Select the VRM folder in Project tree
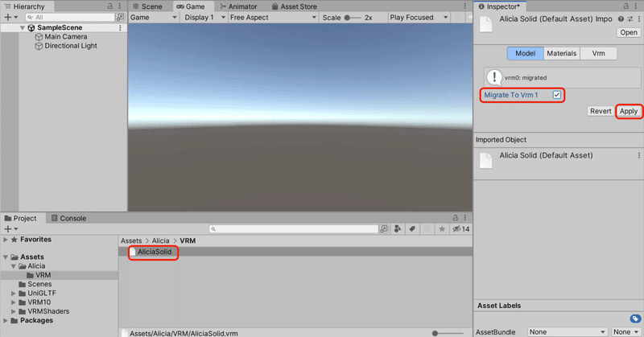Viewport: 644px width, 337px height. (x=43, y=275)
